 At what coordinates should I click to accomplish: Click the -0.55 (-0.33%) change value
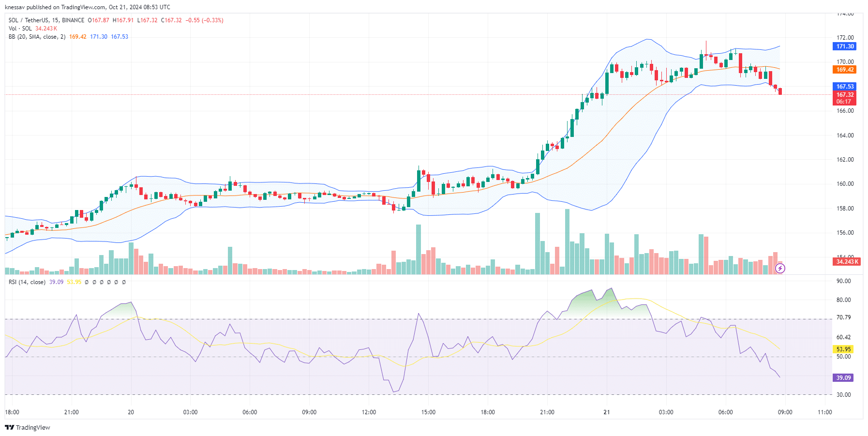[x=204, y=20]
